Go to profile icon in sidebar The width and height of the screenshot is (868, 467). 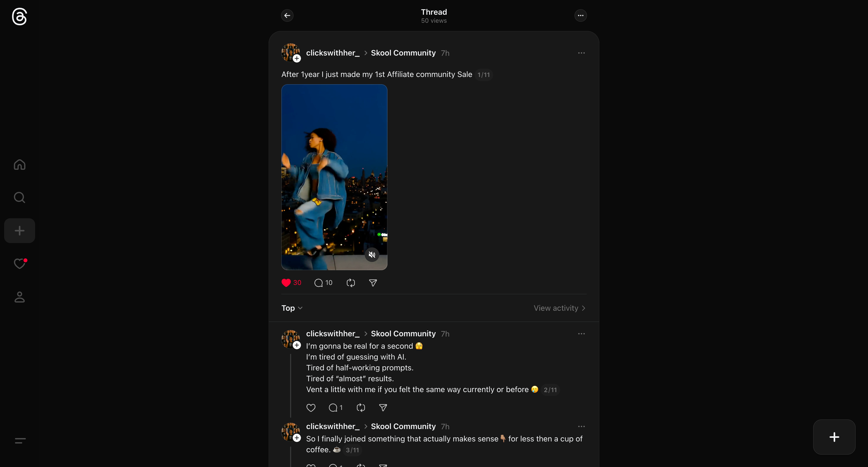click(x=20, y=297)
